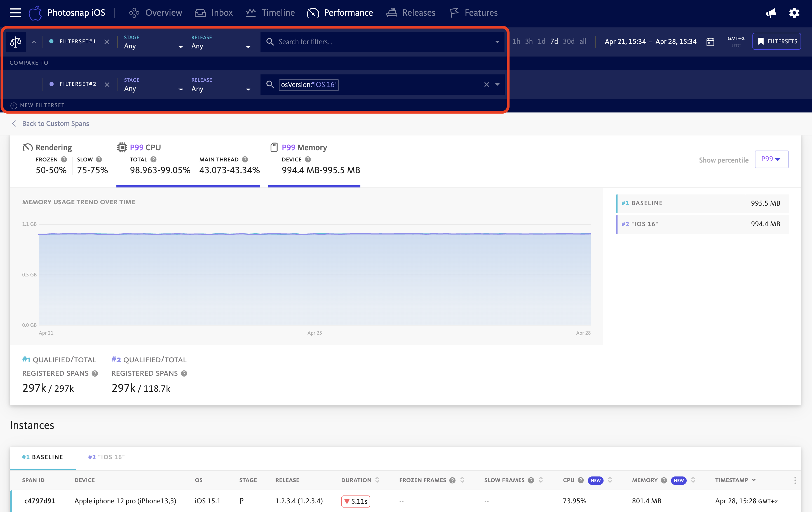Click NEW FILTERSET
812x512 pixels.
pyautogui.click(x=37, y=105)
